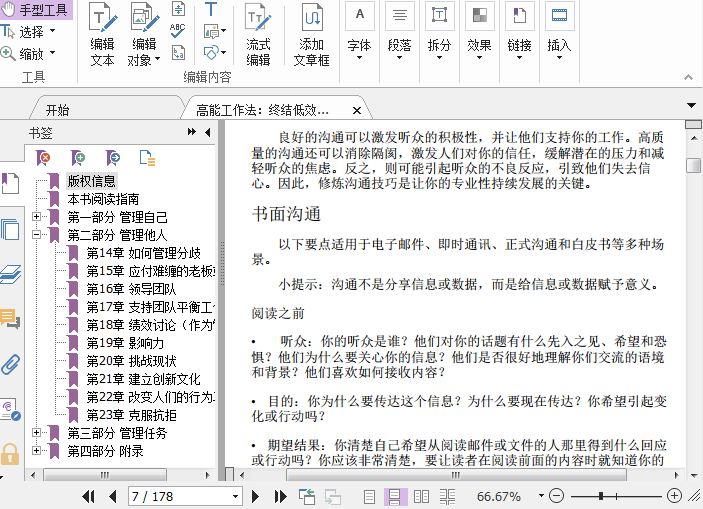The image size is (703, 509).
Task: Collapse 第二部分 管理他人 node
Action: pos(37,235)
